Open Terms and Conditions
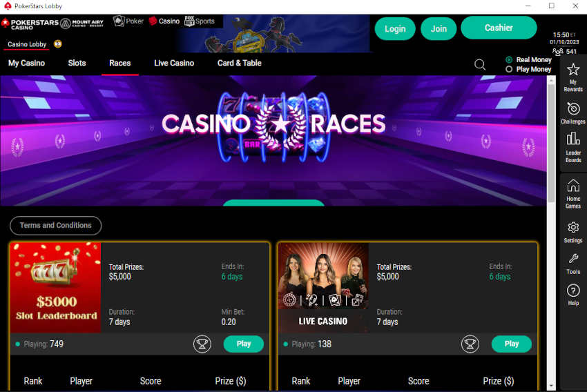 point(55,226)
